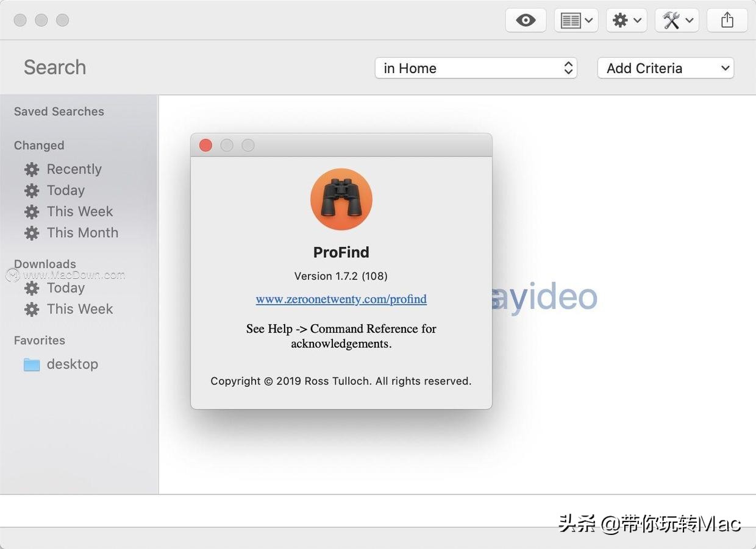
Task: Click gear icon next to Recently
Action: pyautogui.click(x=32, y=169)
